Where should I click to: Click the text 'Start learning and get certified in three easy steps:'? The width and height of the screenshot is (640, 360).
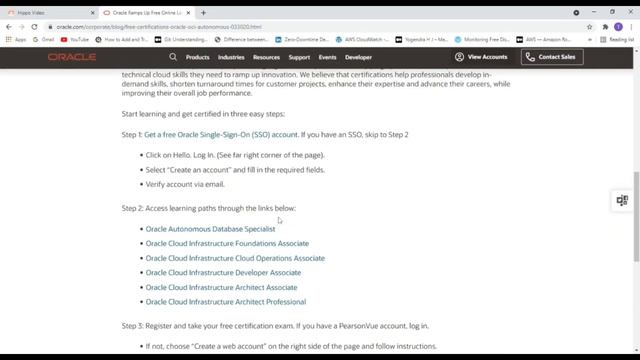203,114
